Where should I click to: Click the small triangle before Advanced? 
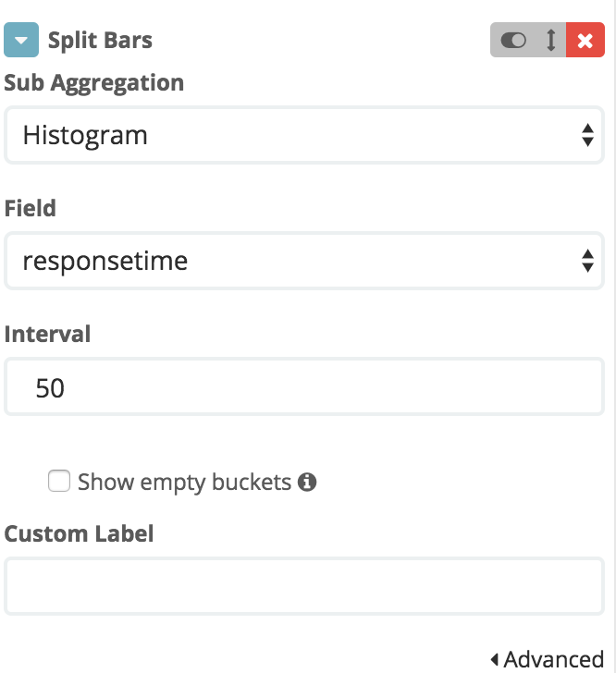495,659
